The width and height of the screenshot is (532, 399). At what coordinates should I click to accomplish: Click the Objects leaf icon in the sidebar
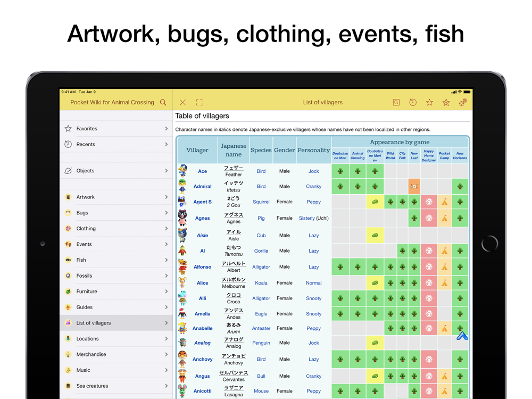point(68,171)
